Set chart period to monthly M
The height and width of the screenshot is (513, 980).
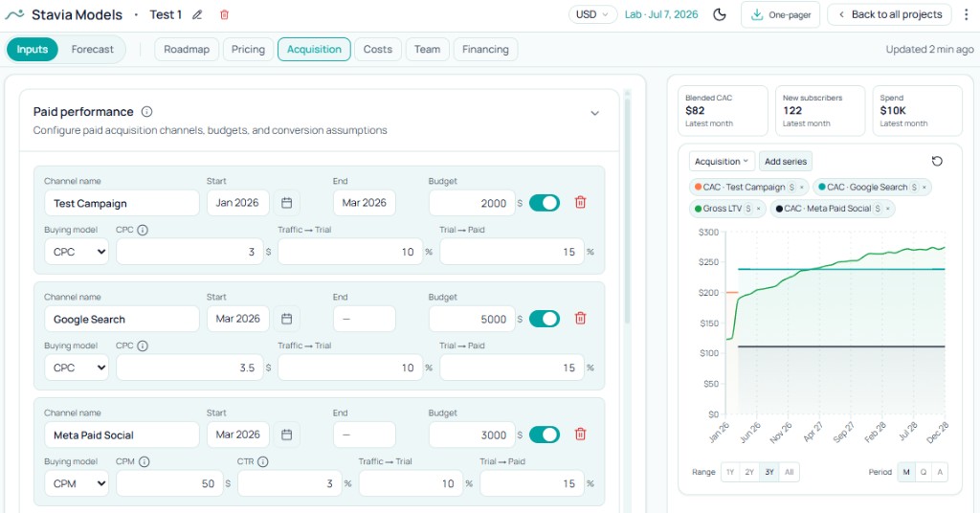click(x=906, y=472)
